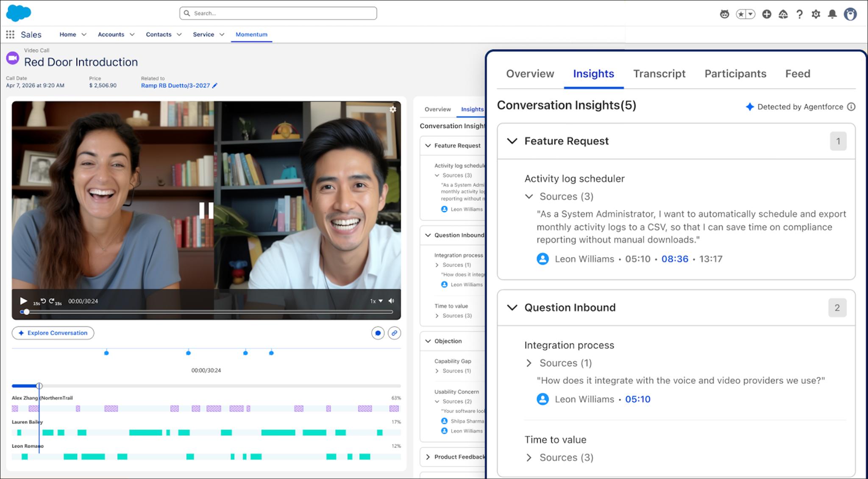Switch to the Participants tab
This screenshot has width=868, height=479.
[x=735, y=74]
